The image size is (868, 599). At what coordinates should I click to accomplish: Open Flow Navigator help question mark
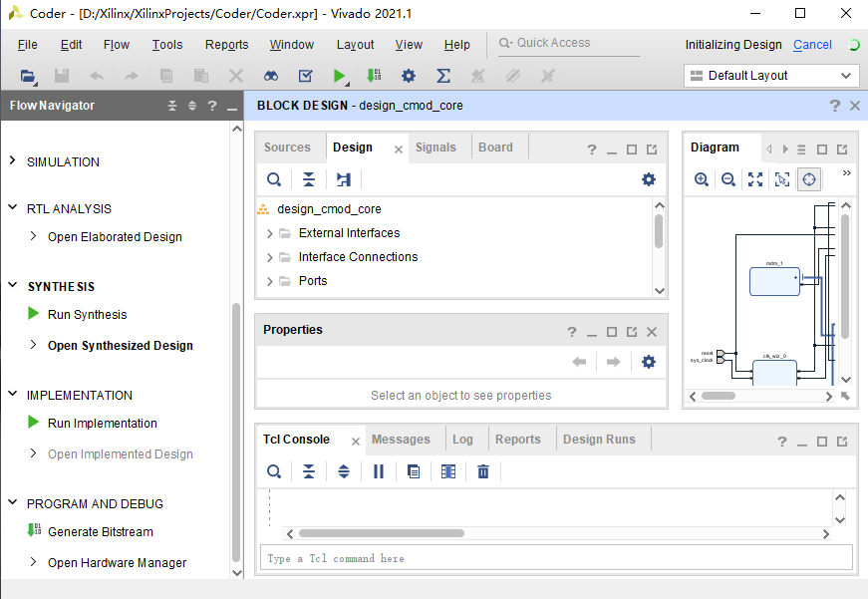[x=212, y=106]
